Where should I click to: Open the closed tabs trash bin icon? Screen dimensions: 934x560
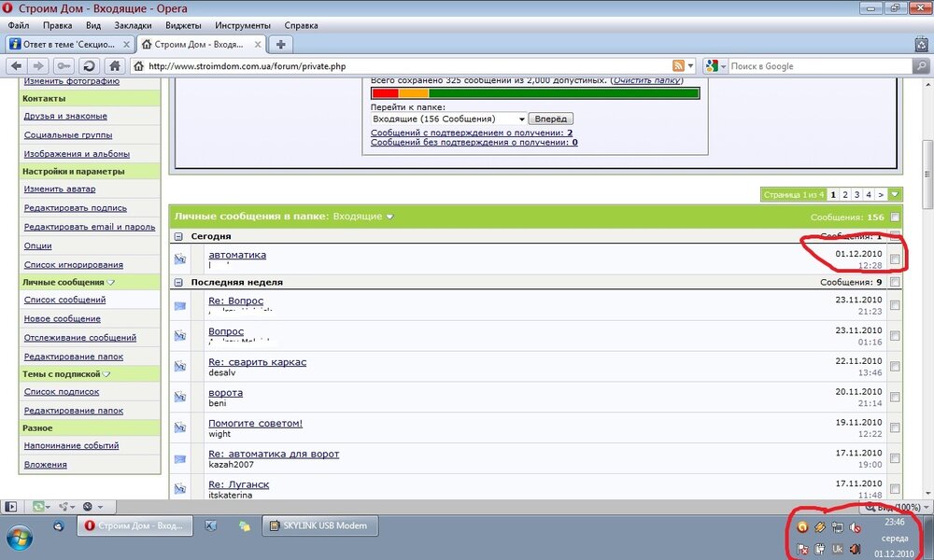pyautogui.click(x=922, y=44)
